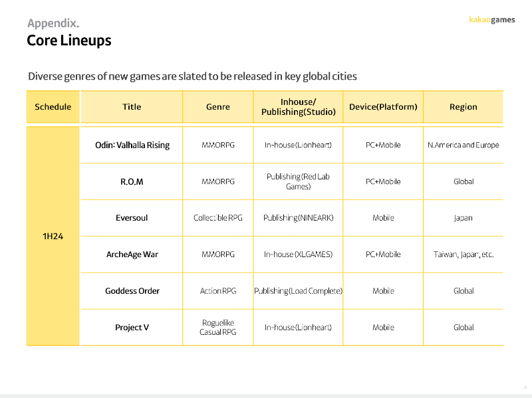Select the Mobile device cell in the Goddess Order row
The height and width of the screenshot is (398, 532).
pyautogui.click(x=383, y=291)
